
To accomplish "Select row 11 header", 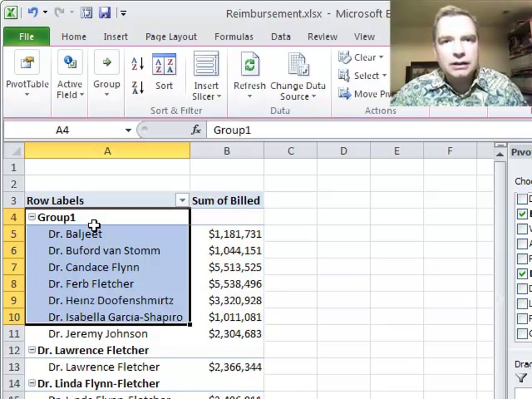I will [x=14, y=334].
